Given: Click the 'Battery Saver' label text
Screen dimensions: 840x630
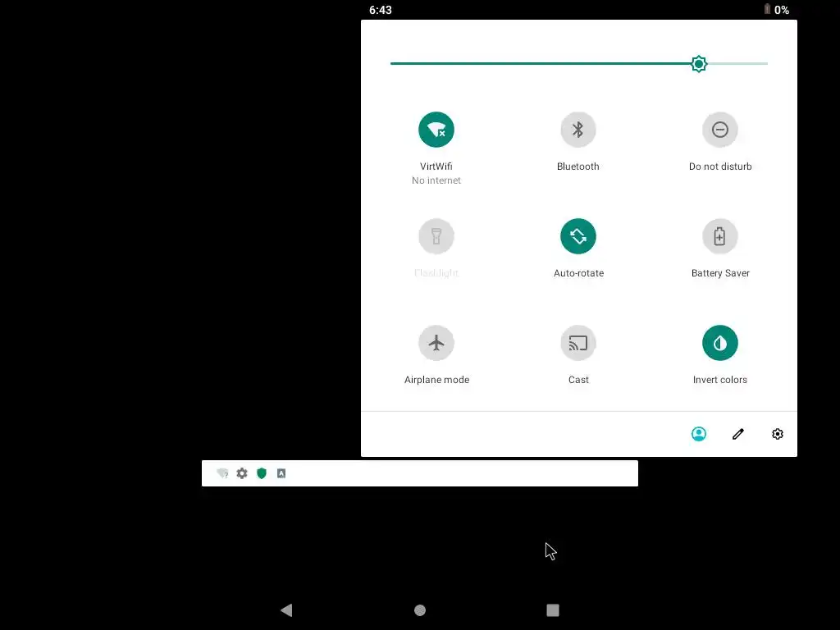Looking at the screenshot, I should point(720,273).
